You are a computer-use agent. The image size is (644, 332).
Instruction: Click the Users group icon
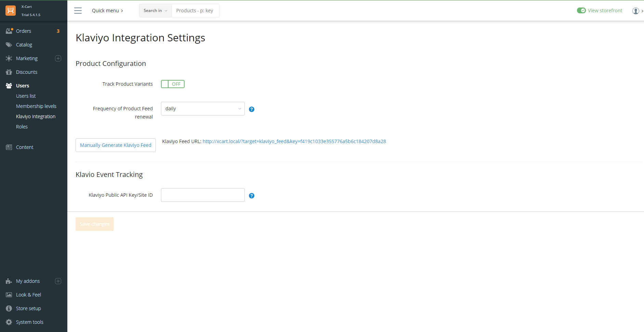[x=9, y=86]
